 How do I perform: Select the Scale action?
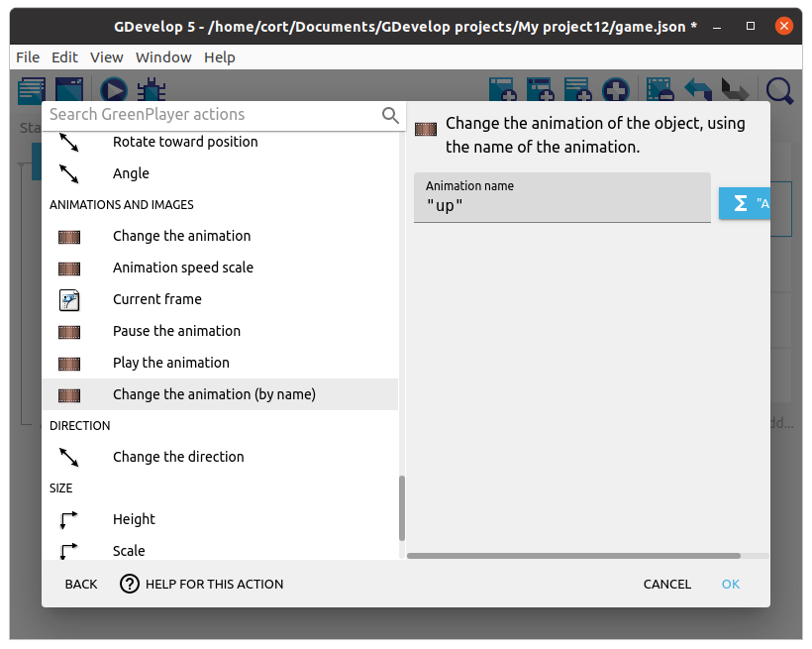tap(220, 551)
